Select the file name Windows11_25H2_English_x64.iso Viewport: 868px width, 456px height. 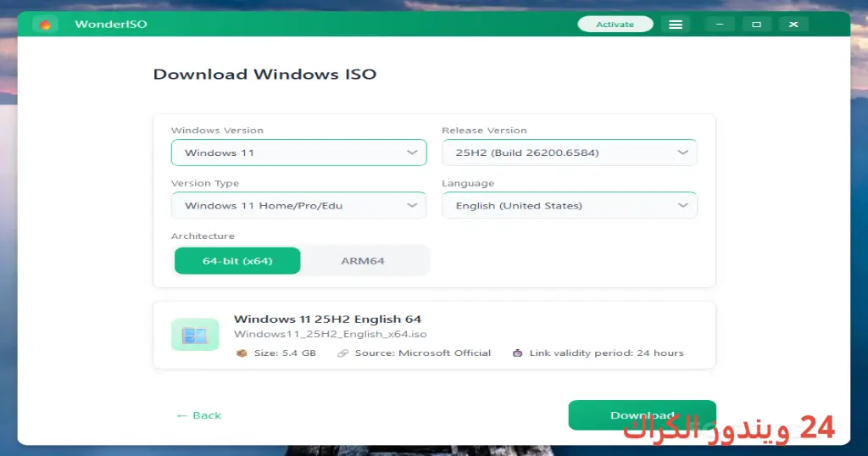tap(330, 334)
